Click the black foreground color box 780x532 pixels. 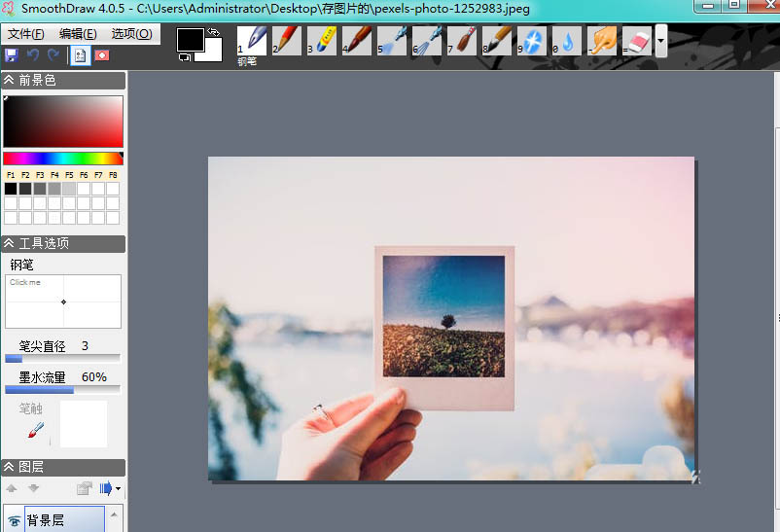pyautogui.click(x=190, y=39)
